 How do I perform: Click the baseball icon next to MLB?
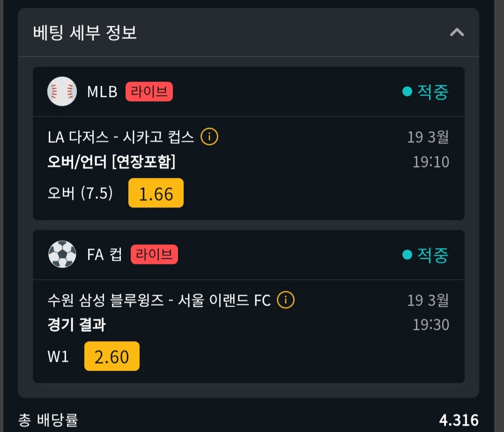(62, 91)
